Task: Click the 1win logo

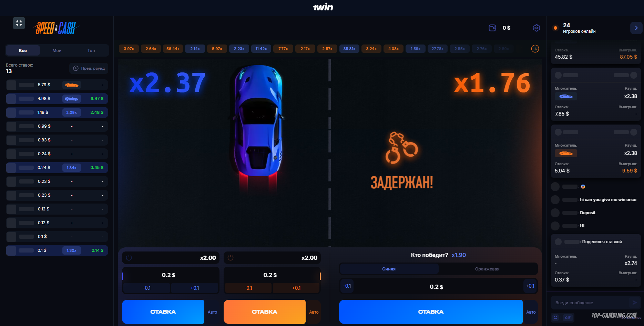Action: (323, 7)
